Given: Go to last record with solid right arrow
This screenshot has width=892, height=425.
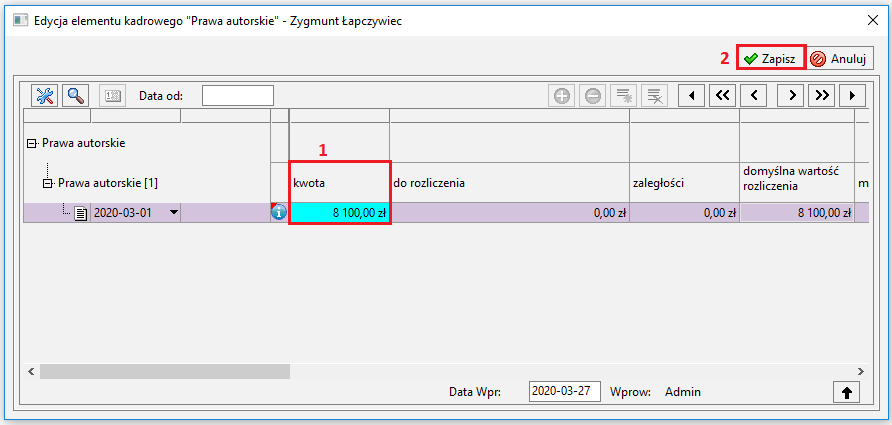Looking at the screenshot, I should 852,96.
